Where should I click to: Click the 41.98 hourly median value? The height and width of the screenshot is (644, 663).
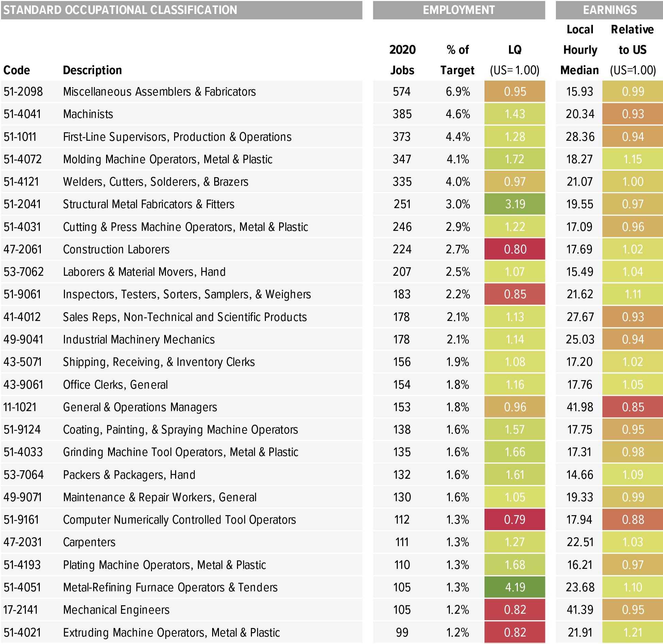click(580, 407)
